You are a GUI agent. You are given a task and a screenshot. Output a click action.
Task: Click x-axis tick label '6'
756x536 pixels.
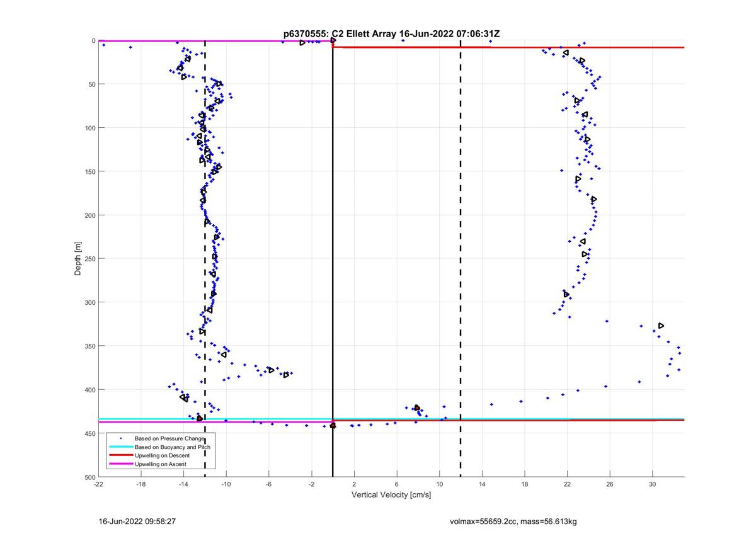[397, 485]
